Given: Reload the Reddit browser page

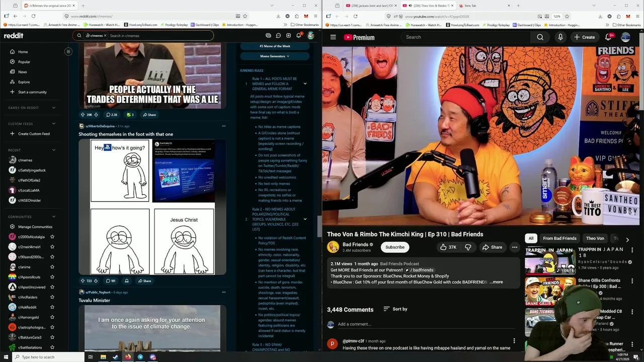Looking at the screenshot, I should [33, 16].
